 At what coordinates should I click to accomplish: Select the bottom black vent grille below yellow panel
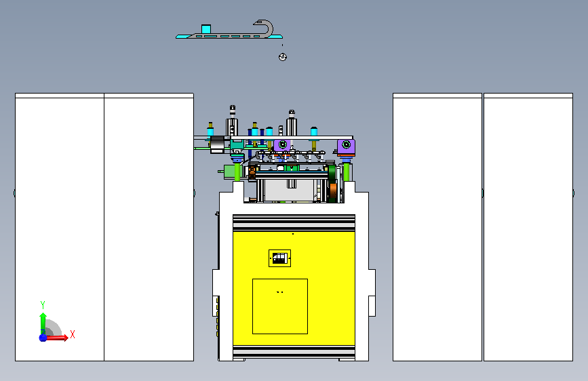pyautogui.click(x=294, y=352)
